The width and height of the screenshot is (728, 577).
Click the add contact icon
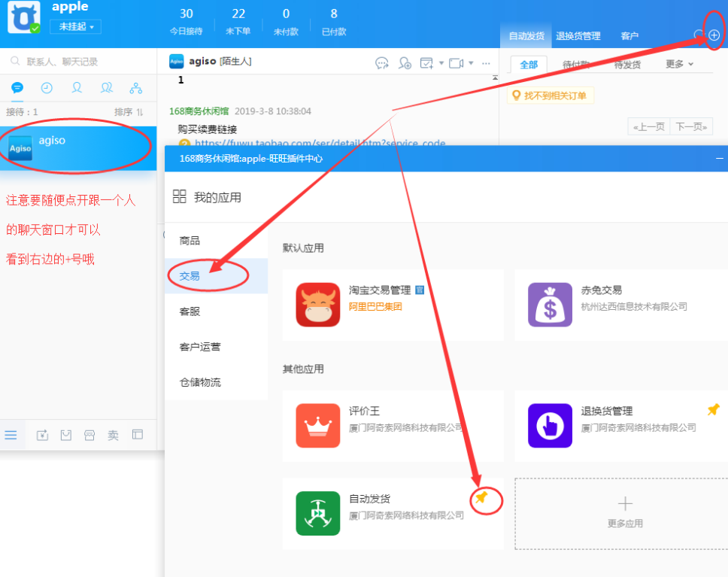[405, 63]
